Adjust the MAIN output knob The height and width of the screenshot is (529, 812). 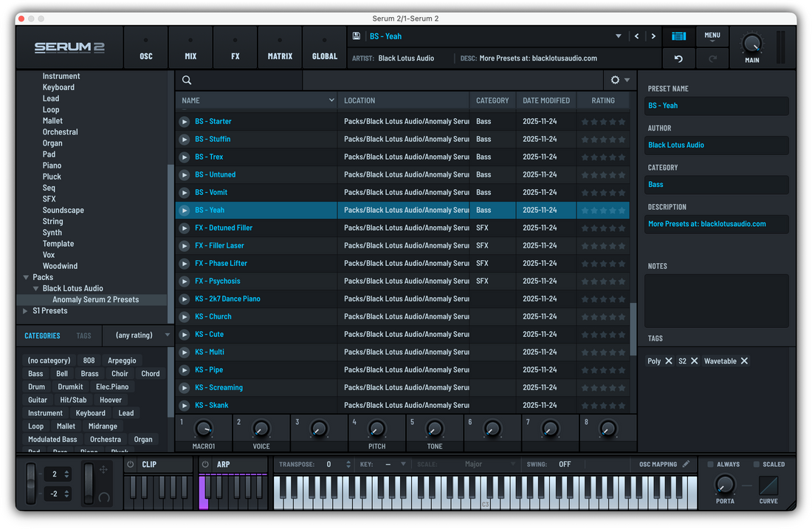tap(751, 43)
